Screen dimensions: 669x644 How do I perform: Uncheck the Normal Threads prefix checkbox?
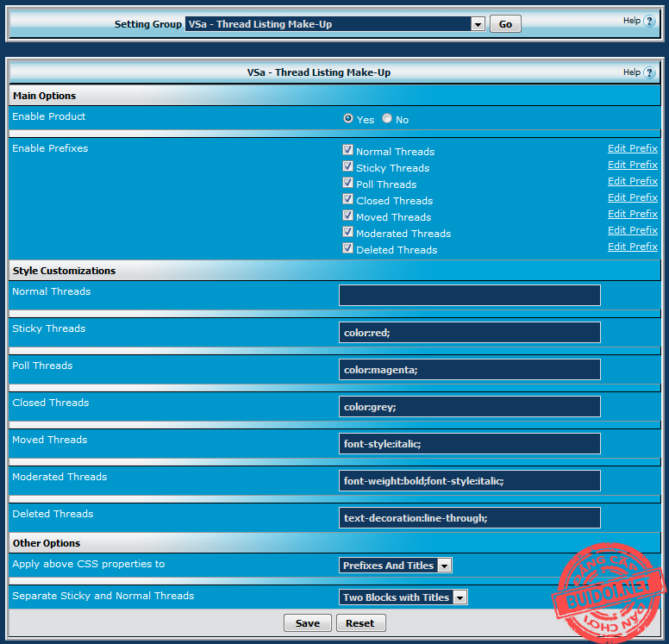[x=348, y=150]
